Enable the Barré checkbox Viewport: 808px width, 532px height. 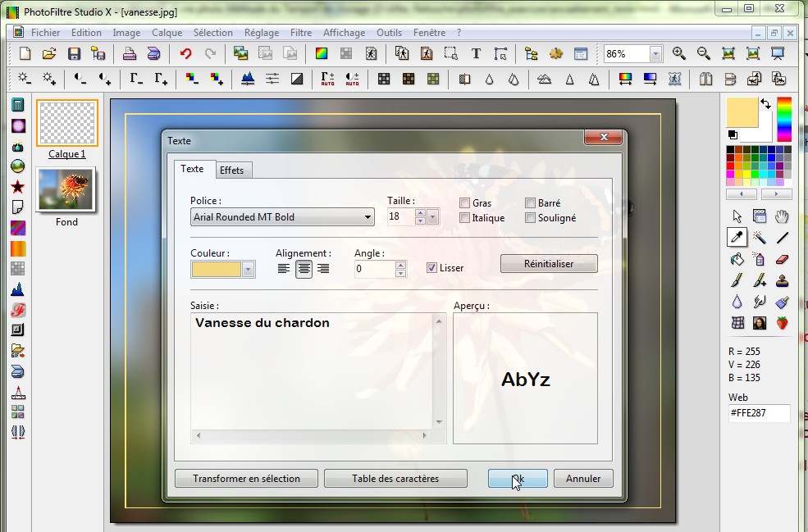(x=530, y=203)
